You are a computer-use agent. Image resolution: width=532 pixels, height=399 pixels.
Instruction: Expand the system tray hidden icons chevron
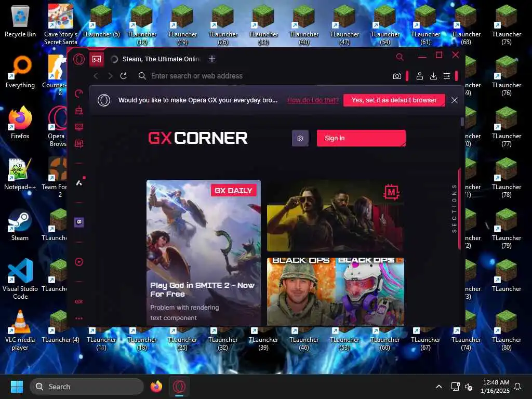point(438,387)
